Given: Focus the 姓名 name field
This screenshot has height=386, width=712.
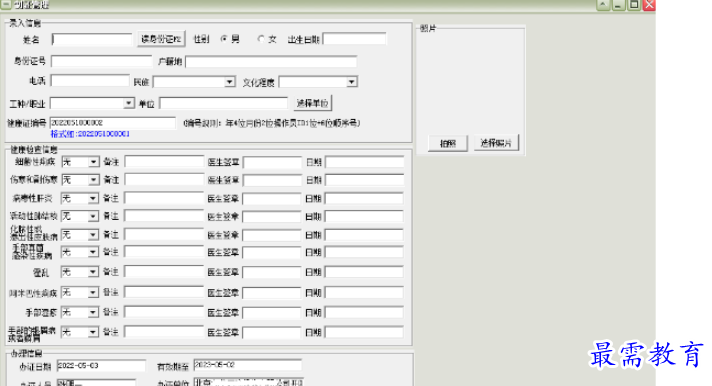Looking at the screenshot, I should click(92, 40).
